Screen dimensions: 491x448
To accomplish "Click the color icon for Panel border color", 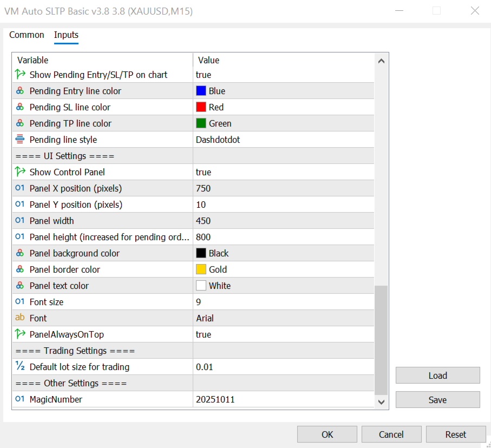I will pos(19,269).
